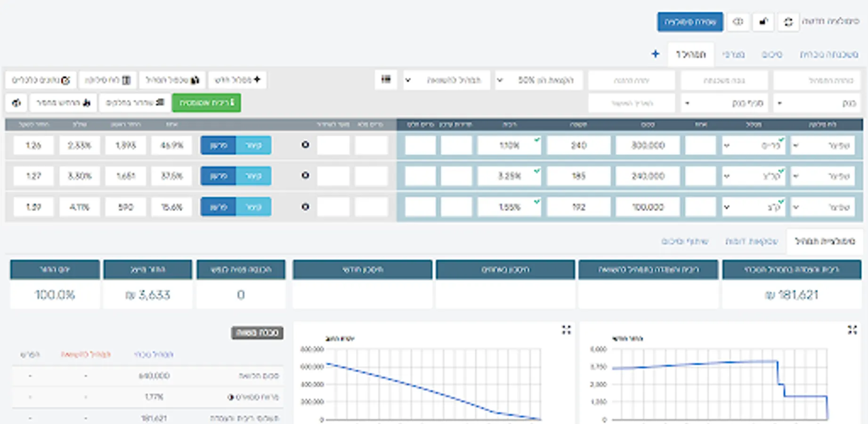The width and height of the screenshot is (868, 424).
Task: Click the eye preview icon button
Action: [738, 22]
